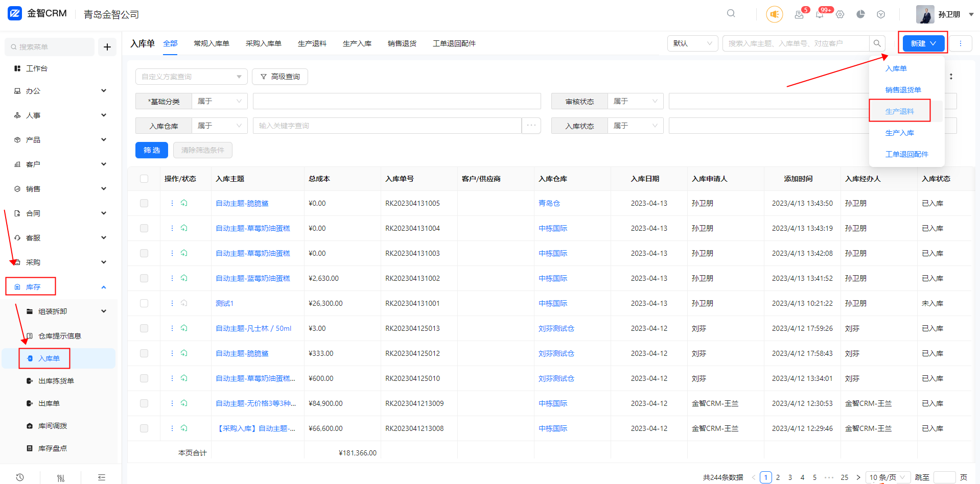Viewport: 980px width, 484px height.
Task: Open the messages icon with badge 5
Action: click(x=799, y=14)
